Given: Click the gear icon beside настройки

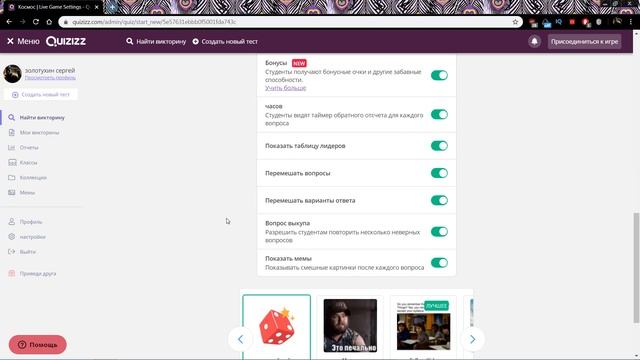Looking at the screenshot, I should pyautogui.click(x=11, y=237).
